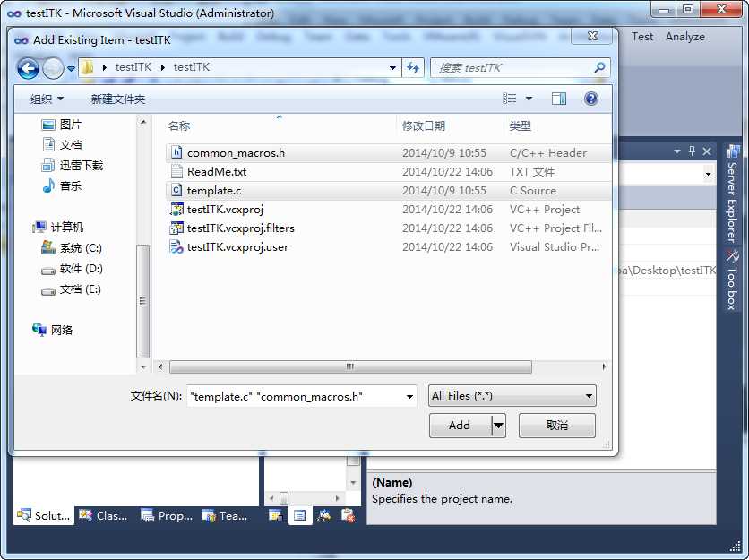The image size is (749, 560).
Task: Open Analyze menu in Visual Studio
Action: pos(685,37)
